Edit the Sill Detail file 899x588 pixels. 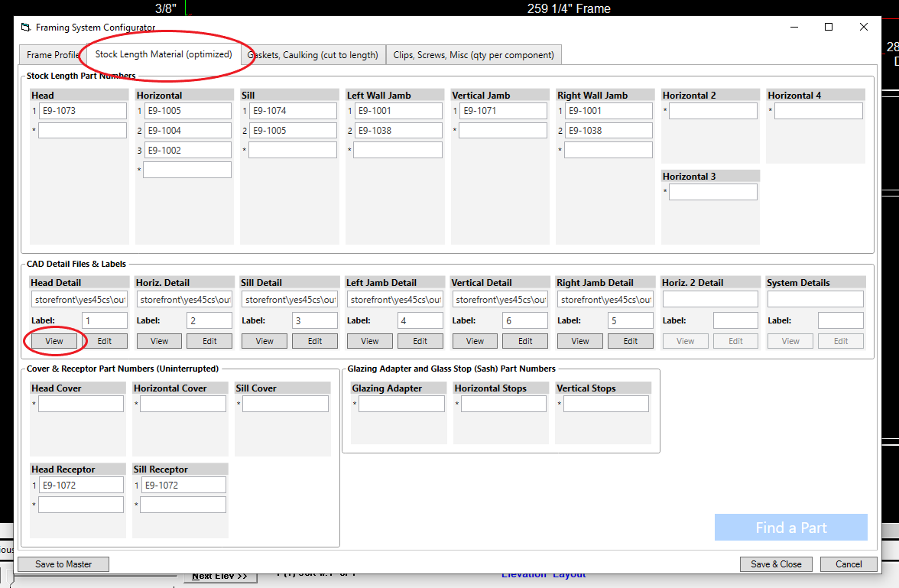315,341
